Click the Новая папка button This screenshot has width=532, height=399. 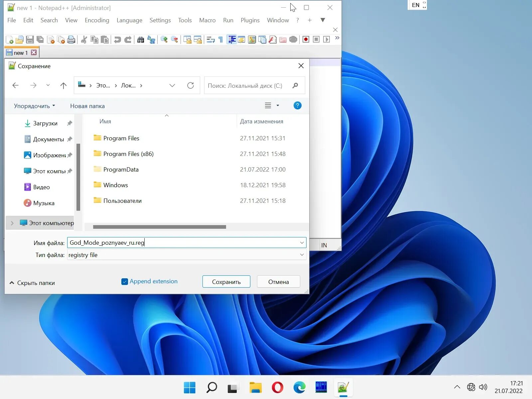(x=87, y=106)
